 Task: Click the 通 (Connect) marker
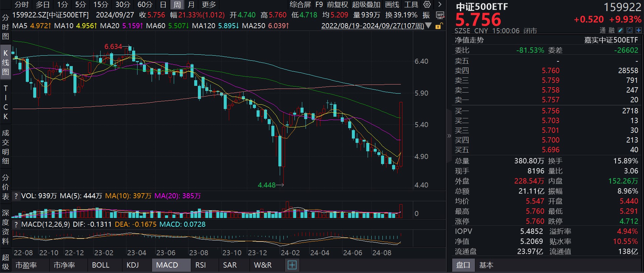tap(603, 31)
